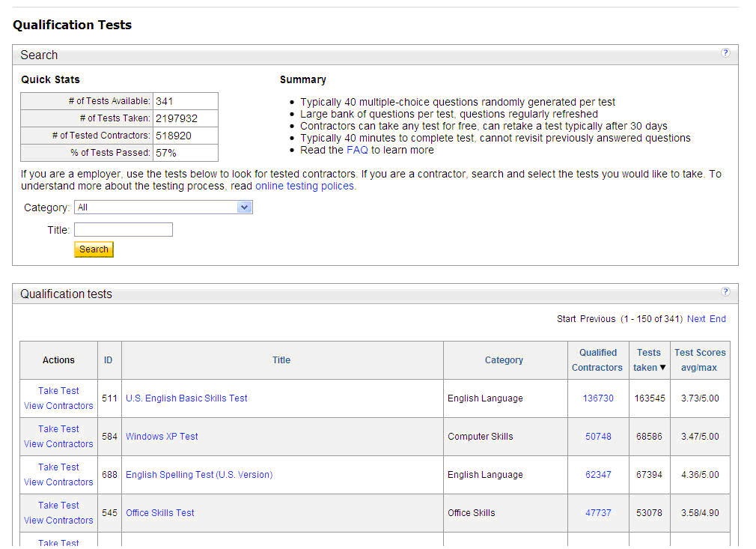The width and height of the screenshot is (756, 549).
Task: Sort table by Title column header
Action: coord(281,360)
